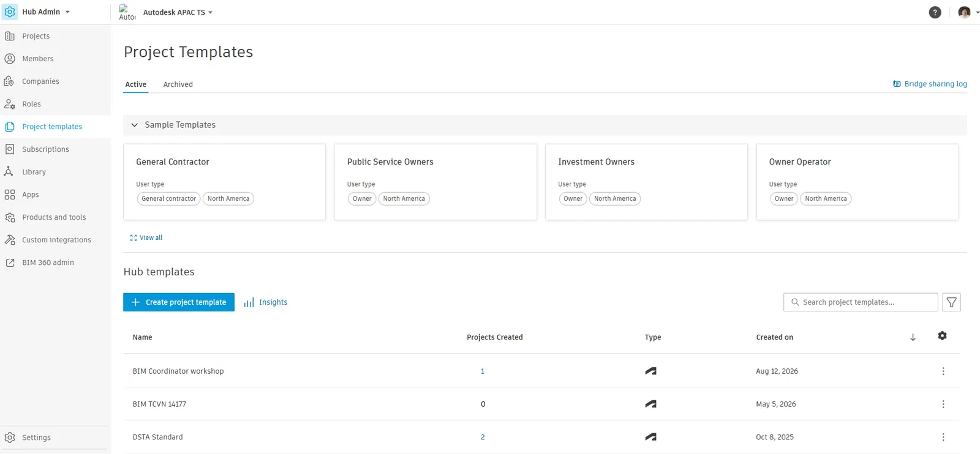
Task: Click projects created count for BIM Coordinator workshop
Action: (x=483, y=371)
